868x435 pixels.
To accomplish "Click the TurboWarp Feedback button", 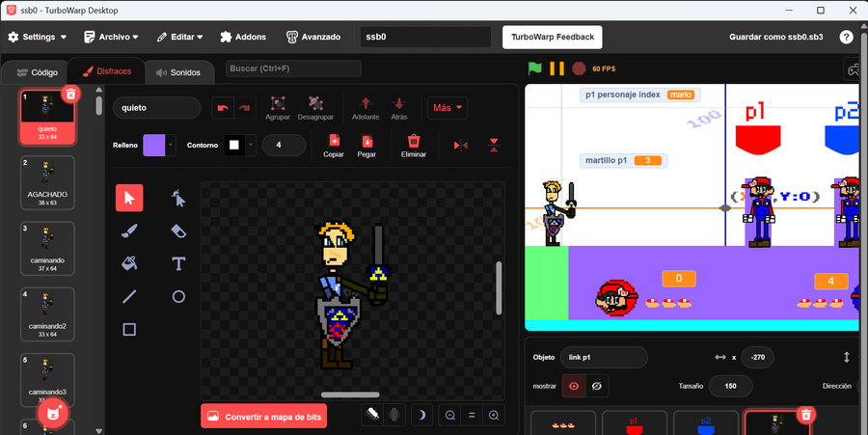I will [x=552, y=37].
